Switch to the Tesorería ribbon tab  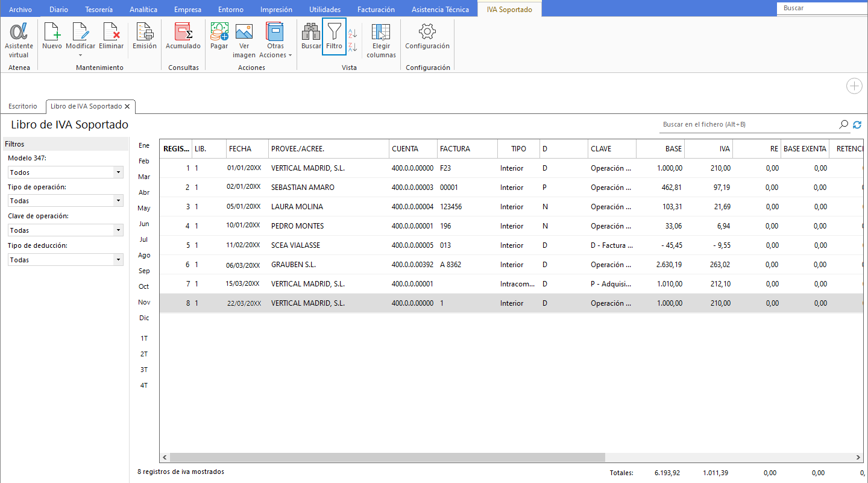click(x=99, y=9)
